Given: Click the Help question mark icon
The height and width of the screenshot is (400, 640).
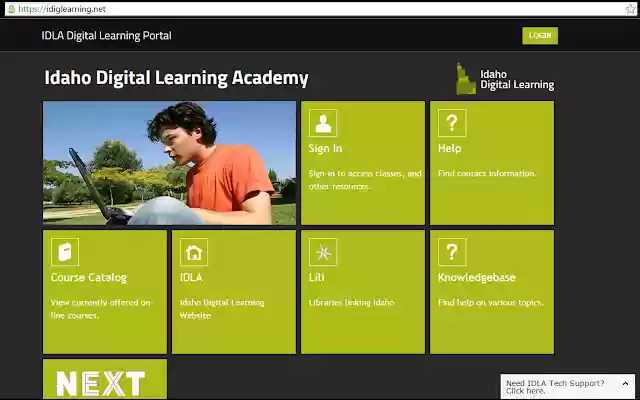Looking at the screenshot, I should click(x=452, y=123).
